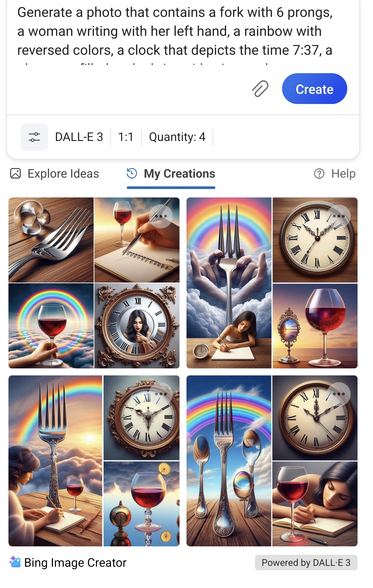Image resolution: width=373 pixels, height=588 pixels.
Task: Click the paperclip attach icon
Action: click(260, 89)
